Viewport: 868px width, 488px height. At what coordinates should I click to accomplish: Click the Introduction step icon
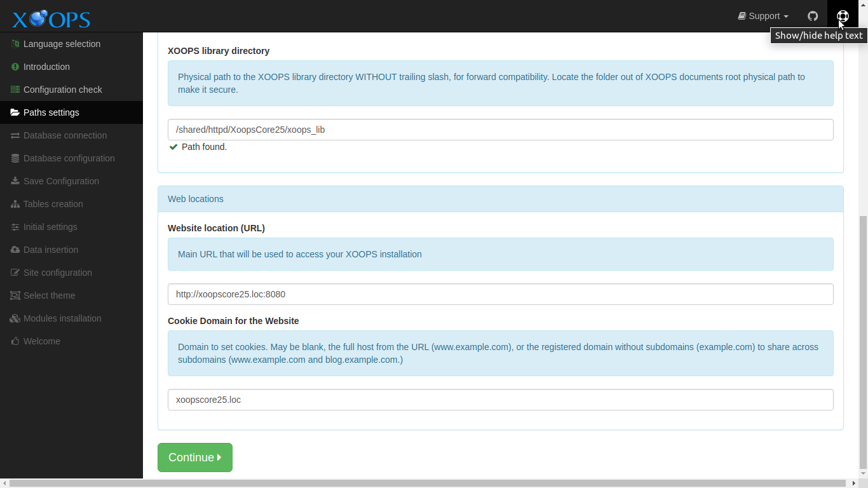(15, 67)
